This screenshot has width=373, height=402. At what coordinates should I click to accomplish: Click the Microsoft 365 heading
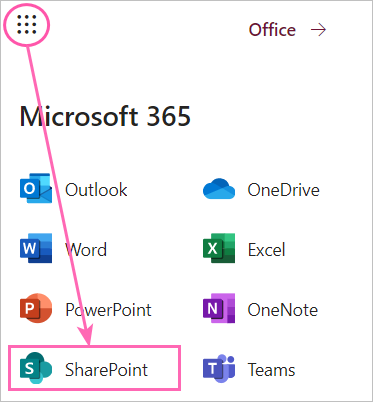(x=105, y=116)
